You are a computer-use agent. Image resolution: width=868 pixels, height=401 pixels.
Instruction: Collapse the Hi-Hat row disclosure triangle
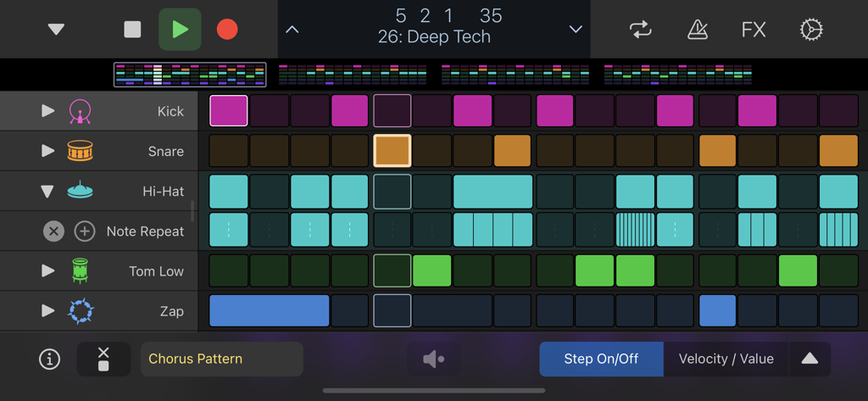click(x=47, y=192)
